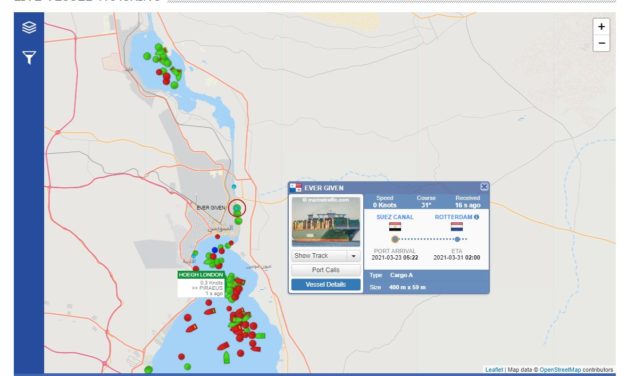
Task: Click the EVER GIVEN popup title
Action: 324,188
